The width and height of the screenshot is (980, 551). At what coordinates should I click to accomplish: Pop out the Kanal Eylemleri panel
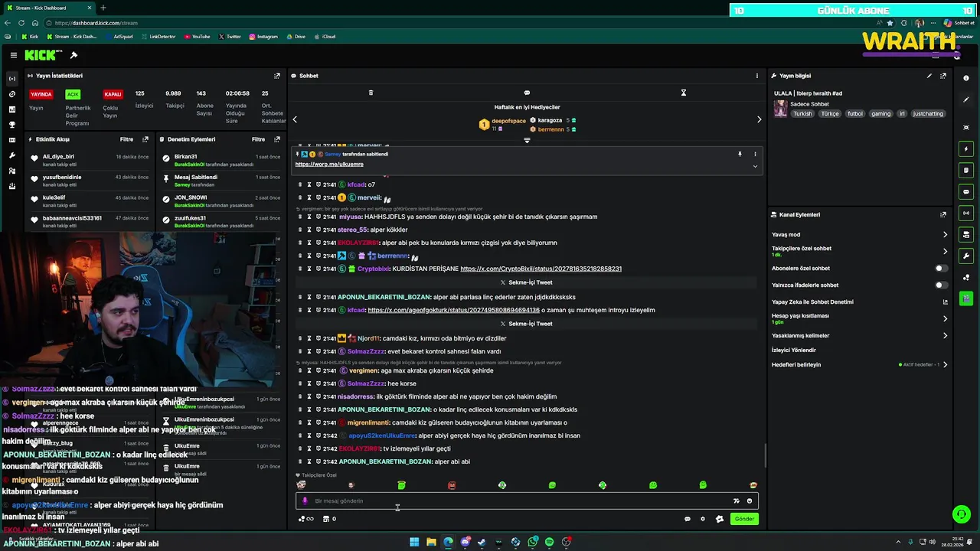pos(943,215)
